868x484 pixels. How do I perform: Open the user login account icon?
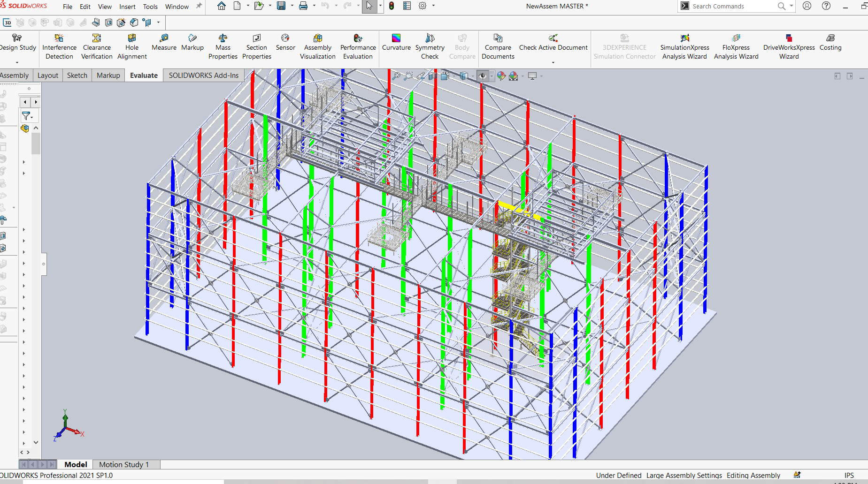pos(807,6)
